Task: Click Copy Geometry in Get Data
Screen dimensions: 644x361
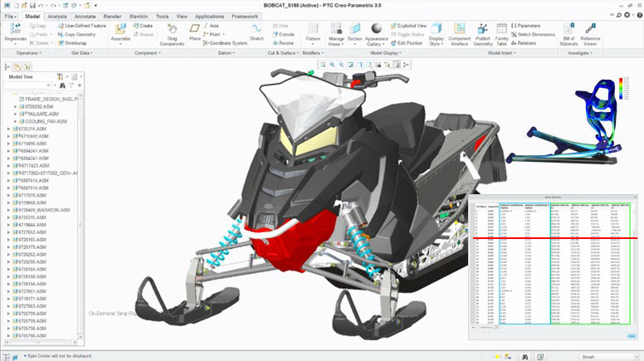Action: [77, 35]
